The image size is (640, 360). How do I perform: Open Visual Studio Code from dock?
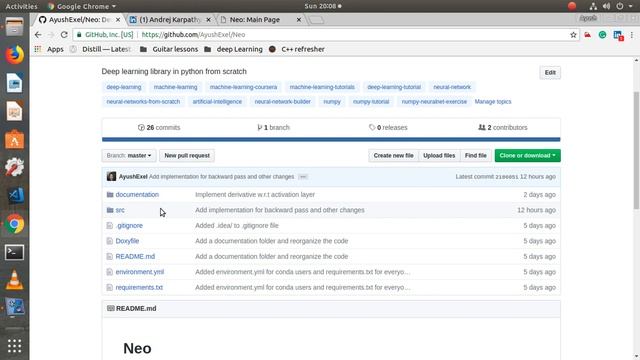(x=15, y=195)
